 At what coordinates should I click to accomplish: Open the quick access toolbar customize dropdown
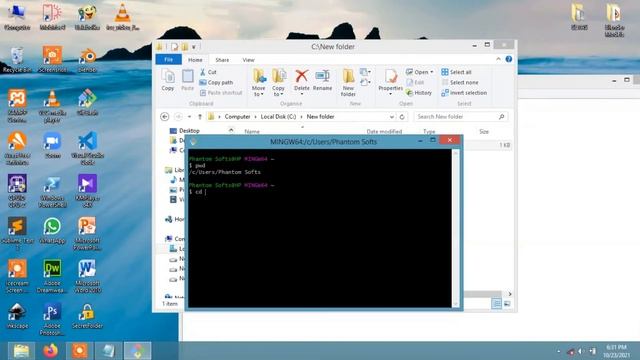(x=194, y=47)
